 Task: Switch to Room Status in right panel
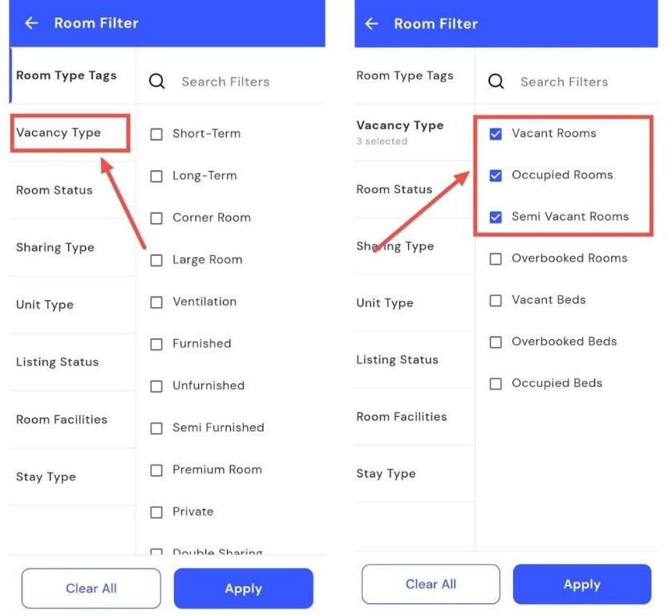pyautogui.click(x=394, y=189)
